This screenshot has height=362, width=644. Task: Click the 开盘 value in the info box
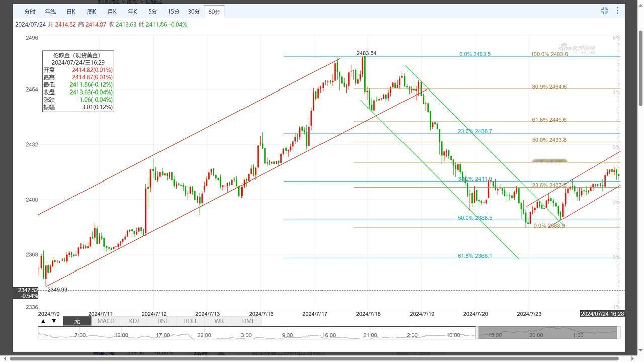click(x=92, y=70)
